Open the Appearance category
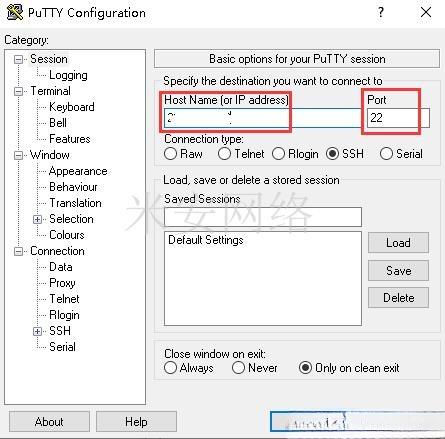 click(x=78, y=171)
